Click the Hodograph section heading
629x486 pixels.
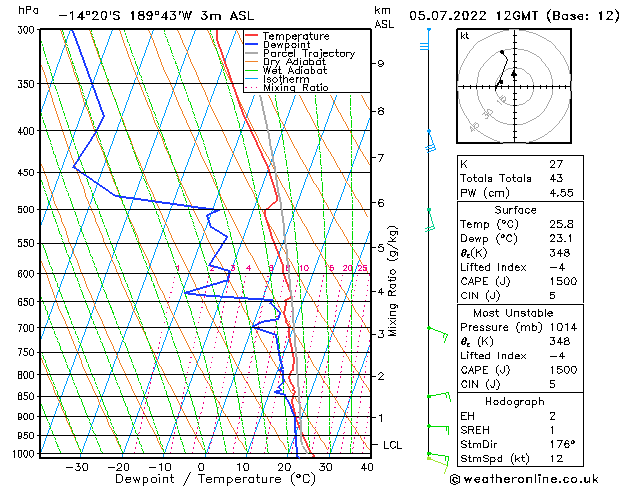coord(515,401)
